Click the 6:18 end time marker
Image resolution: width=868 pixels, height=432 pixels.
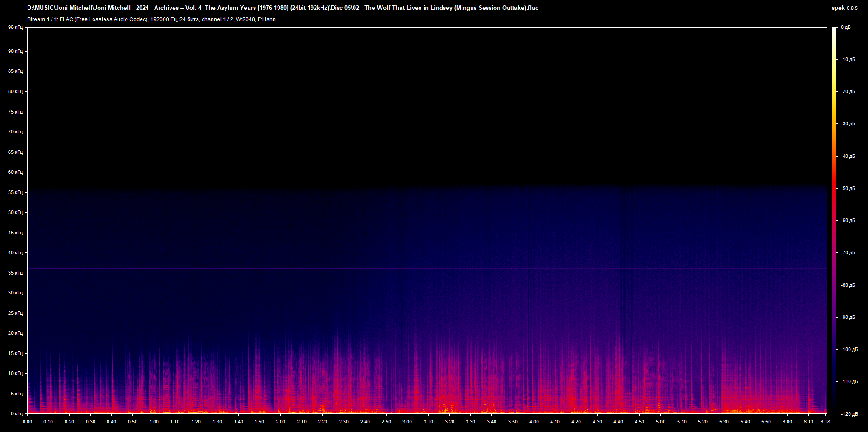(825, 422)
